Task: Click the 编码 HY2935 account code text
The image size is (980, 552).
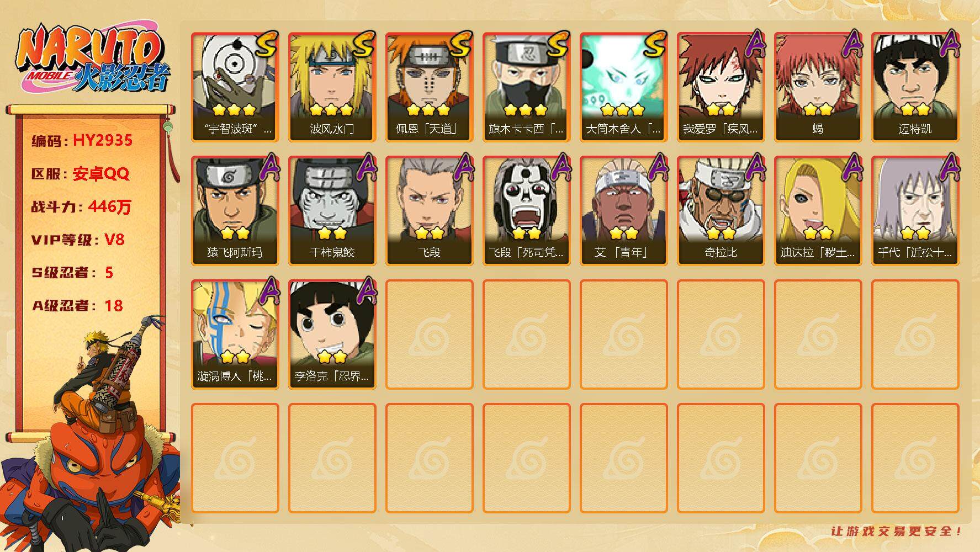Action: click(x=82, y=140)
